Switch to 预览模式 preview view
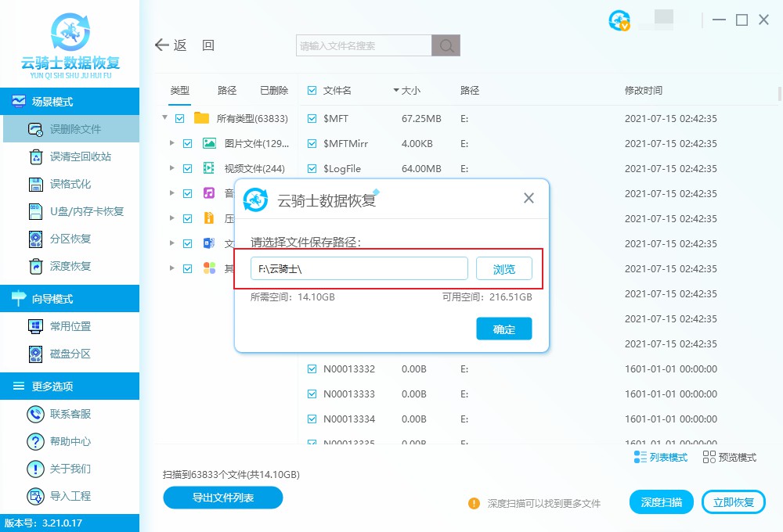The width and height of the screenshot is (783, 532). (x=729, y=457)
